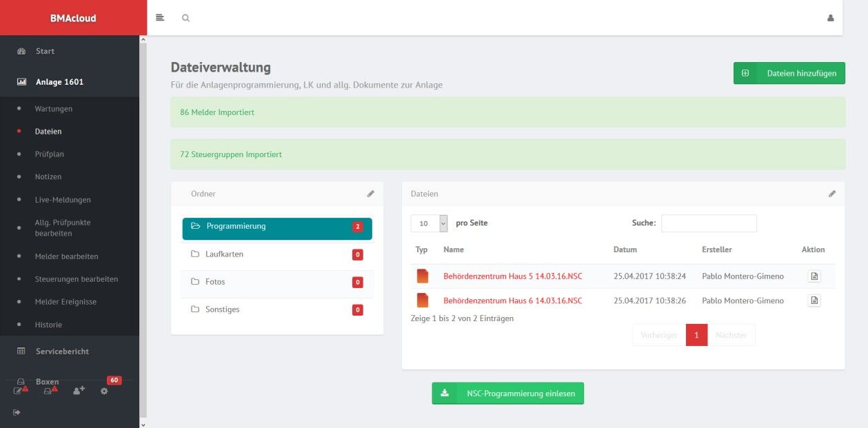Click the action document icon for Haus 6
The height and width of the screenshot is (428, 868).
click(814, 300)
